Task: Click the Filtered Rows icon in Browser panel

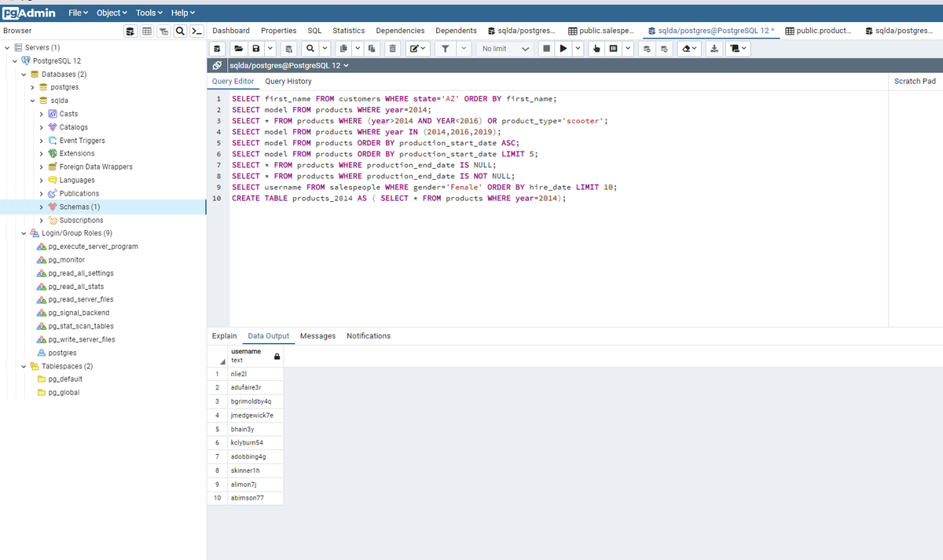Action: pyautogui.click(x=165, y=31)
